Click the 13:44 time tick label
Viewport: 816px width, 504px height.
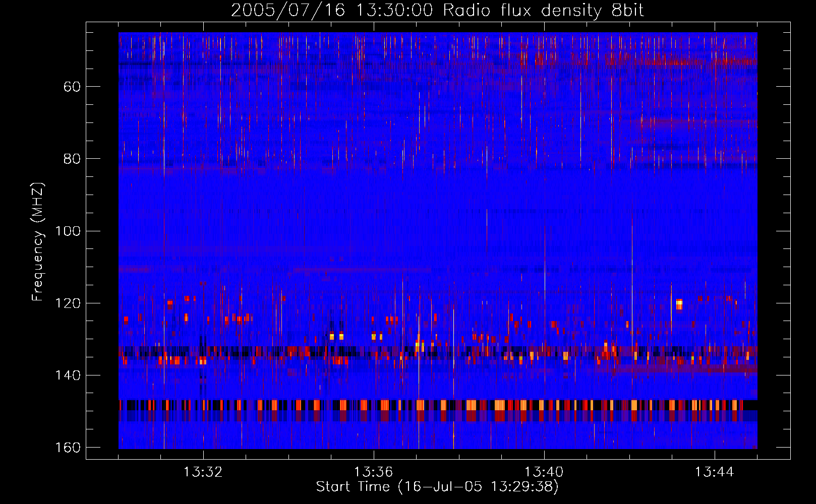click(x=715, y=472)
